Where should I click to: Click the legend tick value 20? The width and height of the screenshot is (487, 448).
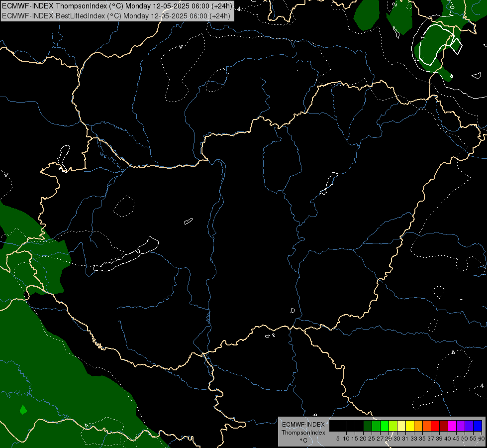pos(363,439)
